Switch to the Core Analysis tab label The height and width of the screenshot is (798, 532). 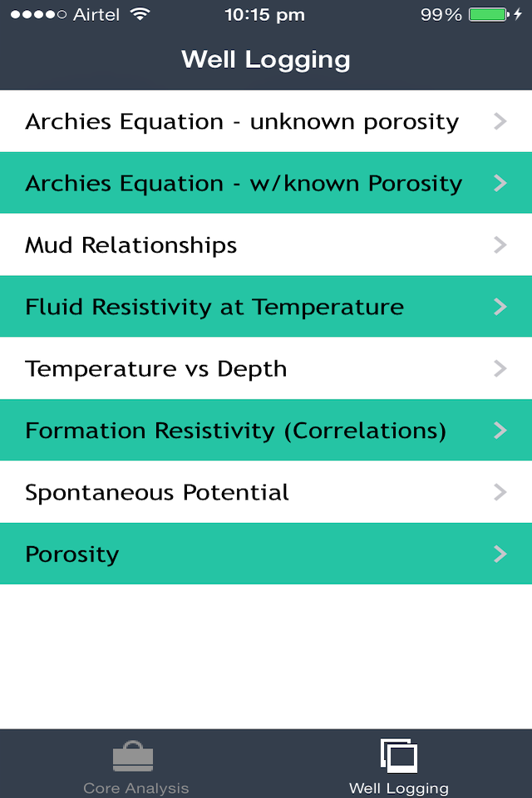point(136,788)
